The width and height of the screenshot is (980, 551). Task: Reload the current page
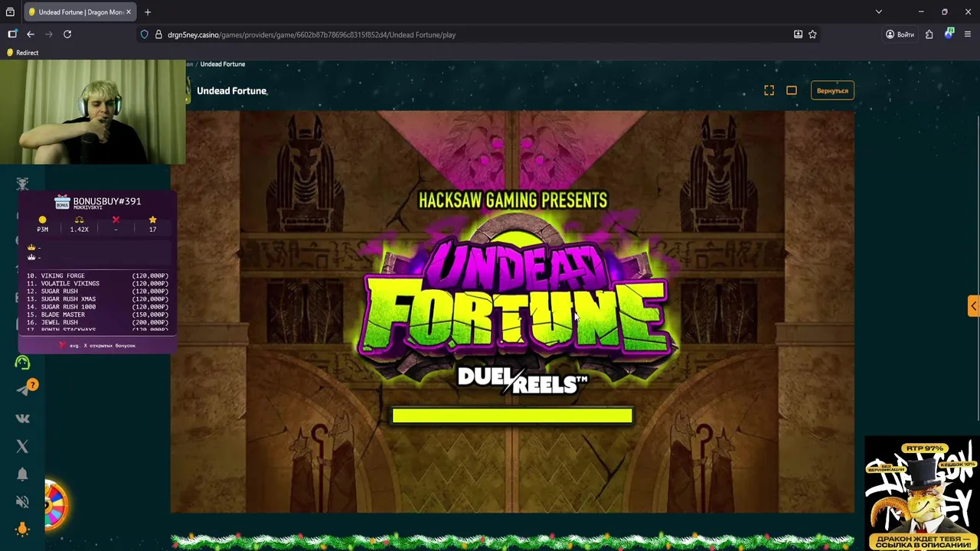click(x=67, y=34)
